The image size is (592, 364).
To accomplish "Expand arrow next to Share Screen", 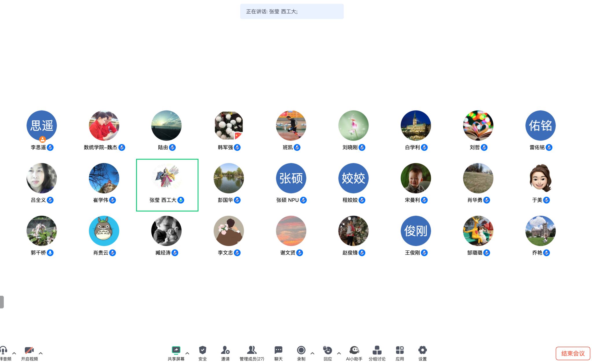I will (187, 353).
